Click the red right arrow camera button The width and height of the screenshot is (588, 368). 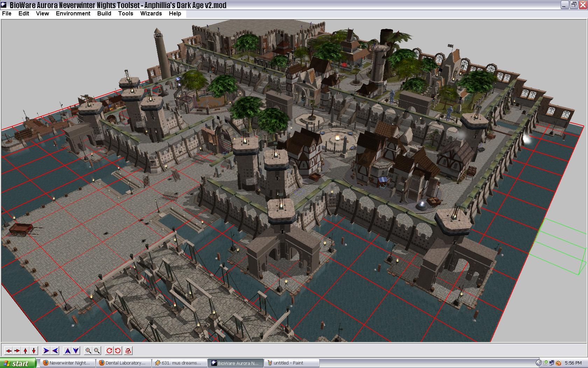point(17,350)
